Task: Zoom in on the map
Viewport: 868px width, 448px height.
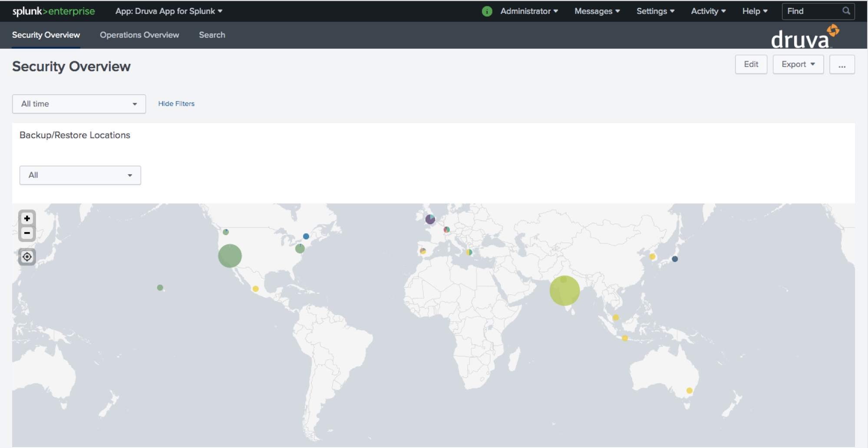Action: 27,218
